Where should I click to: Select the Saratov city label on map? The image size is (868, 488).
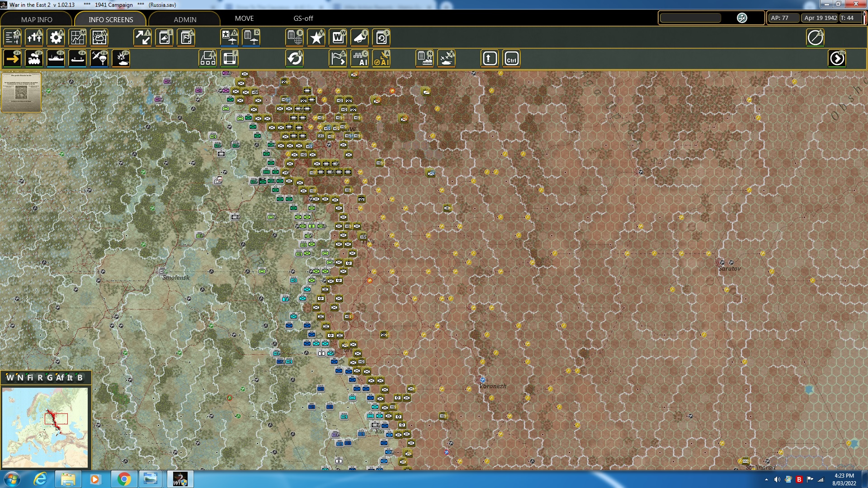point(729,268)
